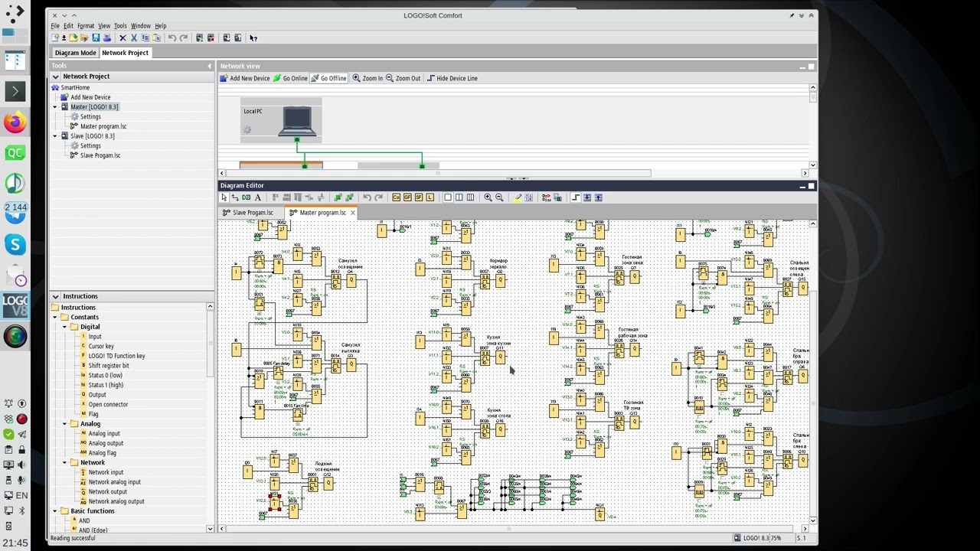Collapse the Constants folder
This screenshot has width=980, height=551.
pyautogui.click(x=55, y=317)
